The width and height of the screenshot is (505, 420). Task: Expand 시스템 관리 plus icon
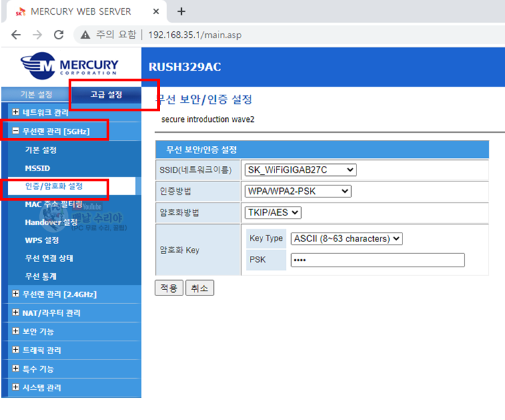pyautogui.click(x=15, y=387)
